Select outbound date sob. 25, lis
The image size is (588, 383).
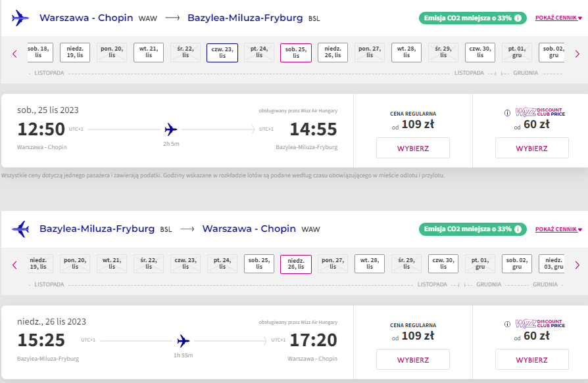point(296,53)
